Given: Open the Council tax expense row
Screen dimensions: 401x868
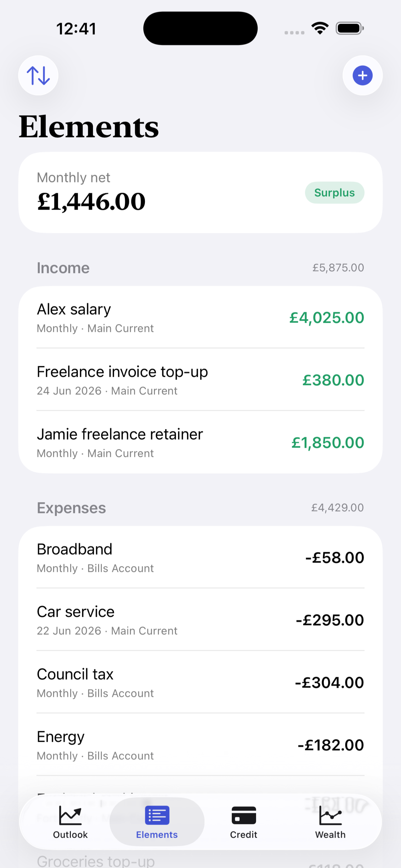Looking at the screenshot, I should pyautogui.click(x=200, y=682).
